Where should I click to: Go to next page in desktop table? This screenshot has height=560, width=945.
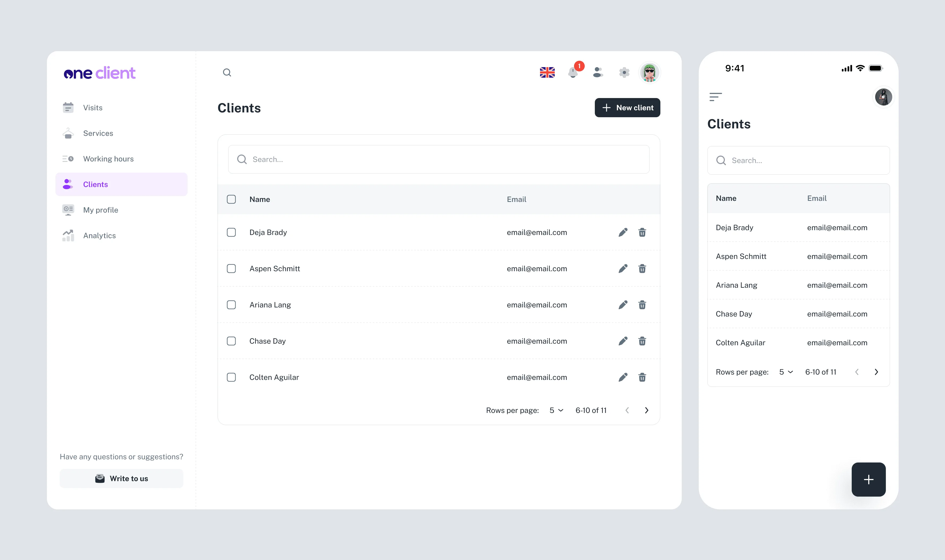[647, 410]
